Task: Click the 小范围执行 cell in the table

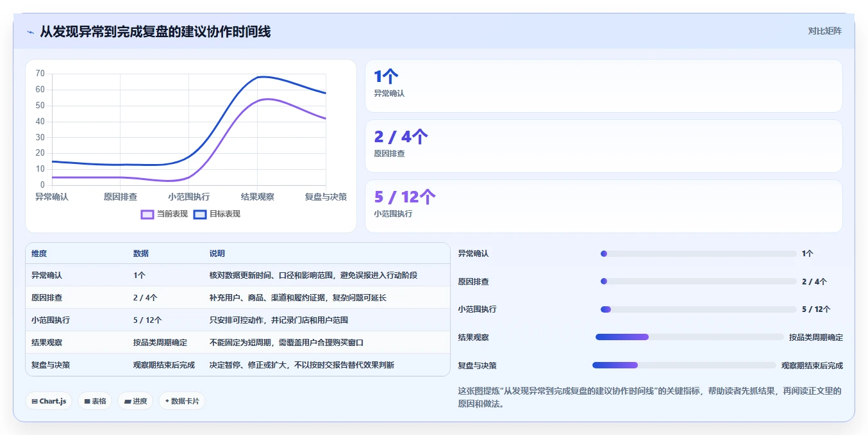Action: pyautogui.click(x=51, y=320)
